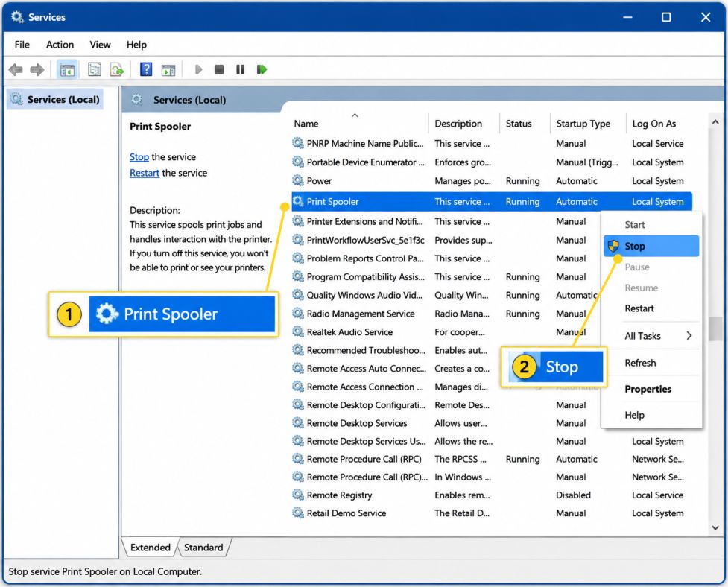Viewport: 728px width, 587px height.
Task: Click the Services (Local) pane header
Action: [x=189, y=100]
